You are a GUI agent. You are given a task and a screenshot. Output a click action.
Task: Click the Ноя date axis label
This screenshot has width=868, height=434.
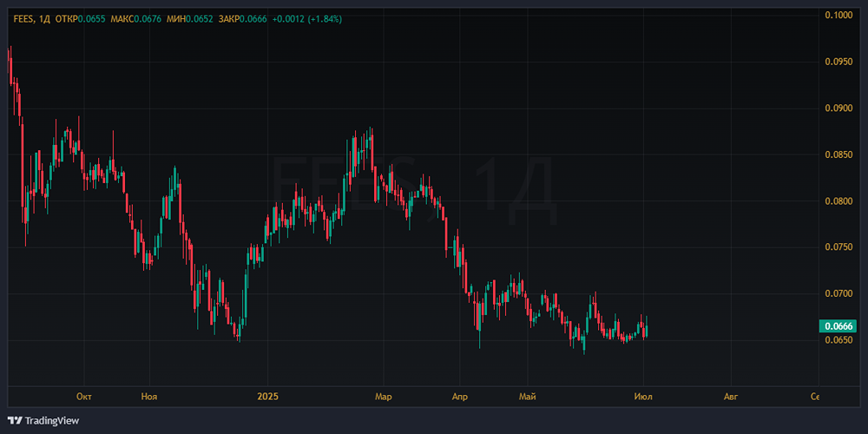click(149, 397)
